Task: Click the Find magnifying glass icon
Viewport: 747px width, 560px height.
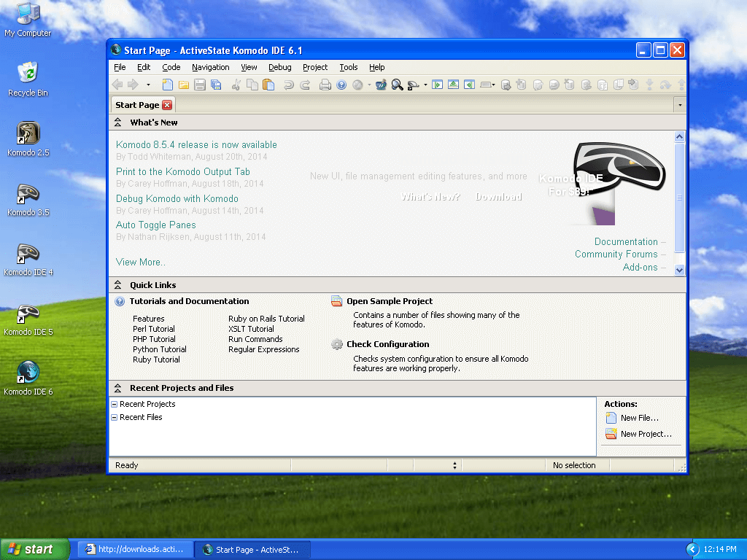Action: (x=397, y=85)
